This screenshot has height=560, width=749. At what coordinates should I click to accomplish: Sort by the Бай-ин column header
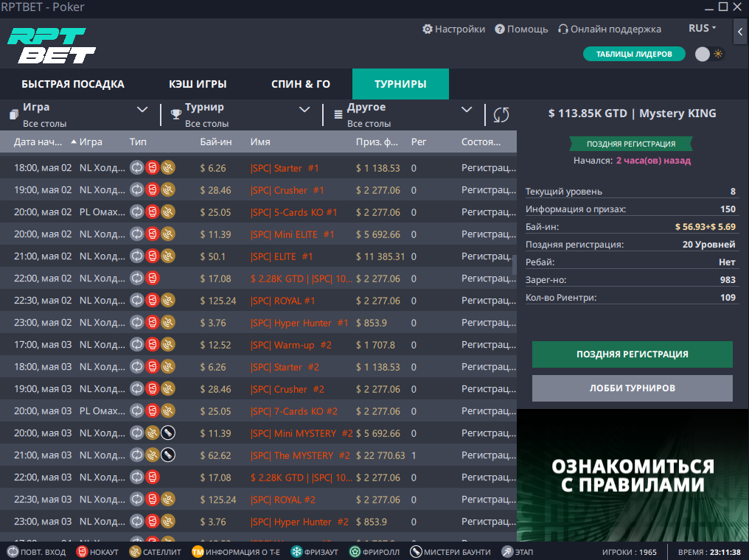[x=216, y=141]
